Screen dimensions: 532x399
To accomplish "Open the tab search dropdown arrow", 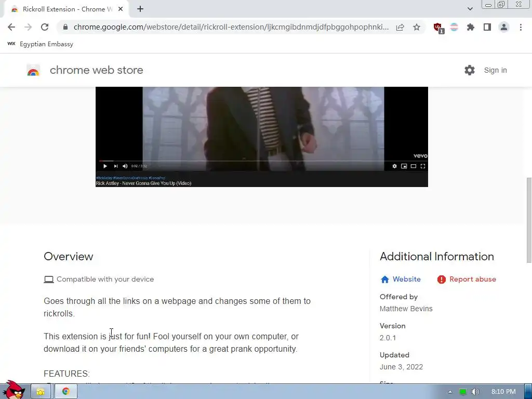I will point(470,9).
